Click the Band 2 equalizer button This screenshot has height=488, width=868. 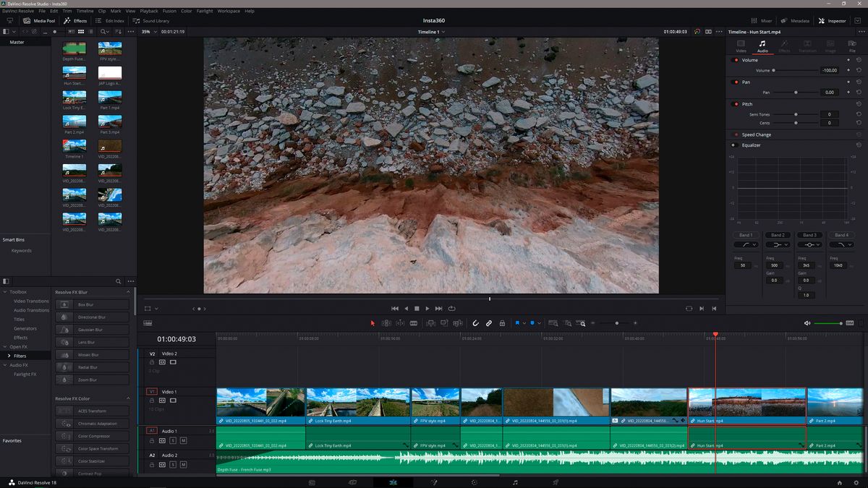tap(777, 235)
